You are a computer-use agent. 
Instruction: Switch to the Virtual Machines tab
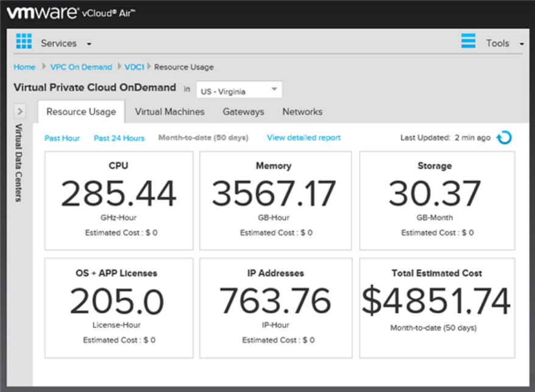pyautogui.click(x=169, y=112)
